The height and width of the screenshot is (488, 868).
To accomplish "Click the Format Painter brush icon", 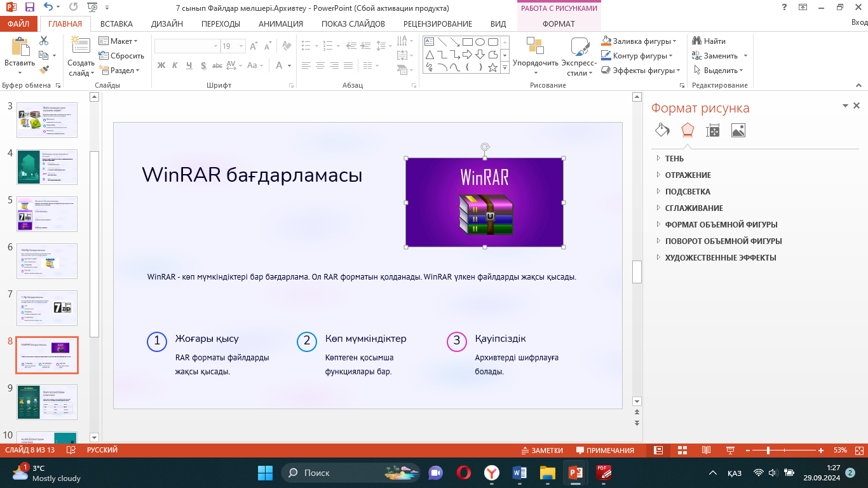I will pos(44,70).
